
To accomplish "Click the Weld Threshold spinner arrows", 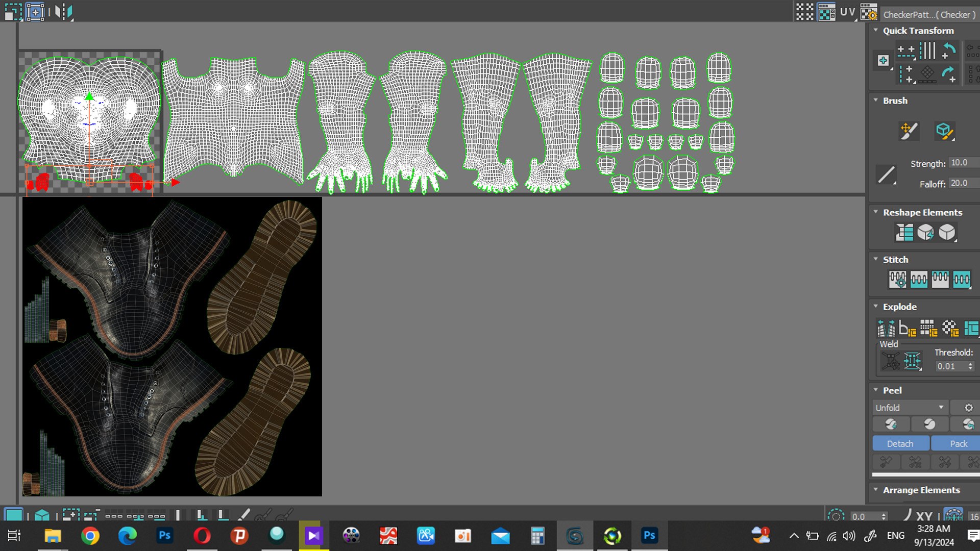I will (970, 366).
